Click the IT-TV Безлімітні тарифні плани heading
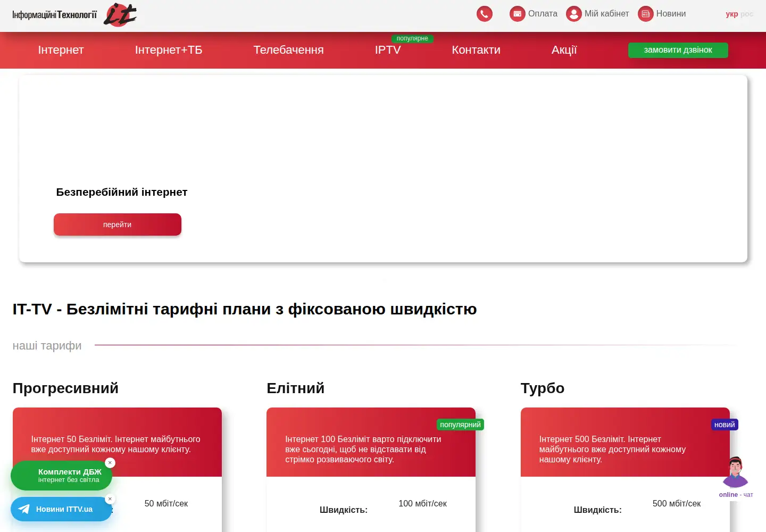Viewport: 766px width, 532px height. coord(245,309)
